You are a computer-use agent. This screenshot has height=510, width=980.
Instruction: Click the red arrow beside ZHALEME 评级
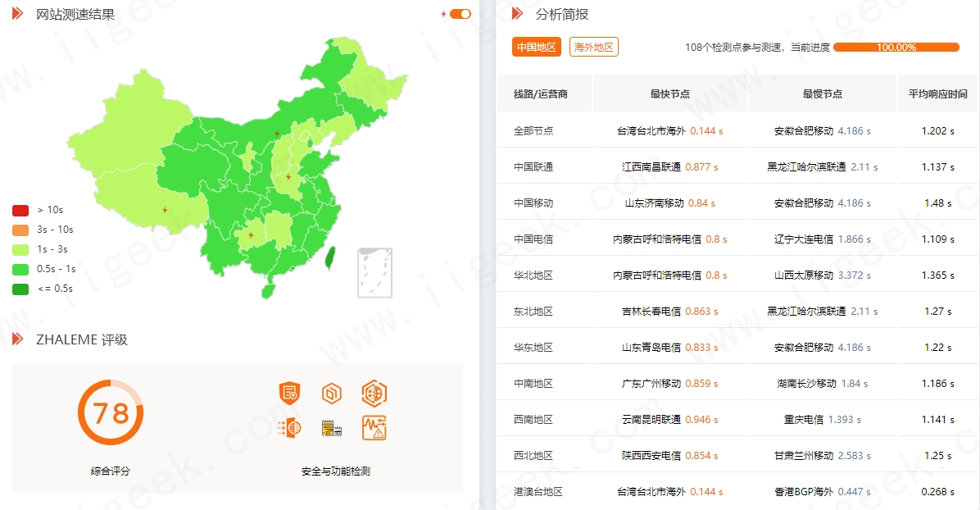tap(17, 339)
